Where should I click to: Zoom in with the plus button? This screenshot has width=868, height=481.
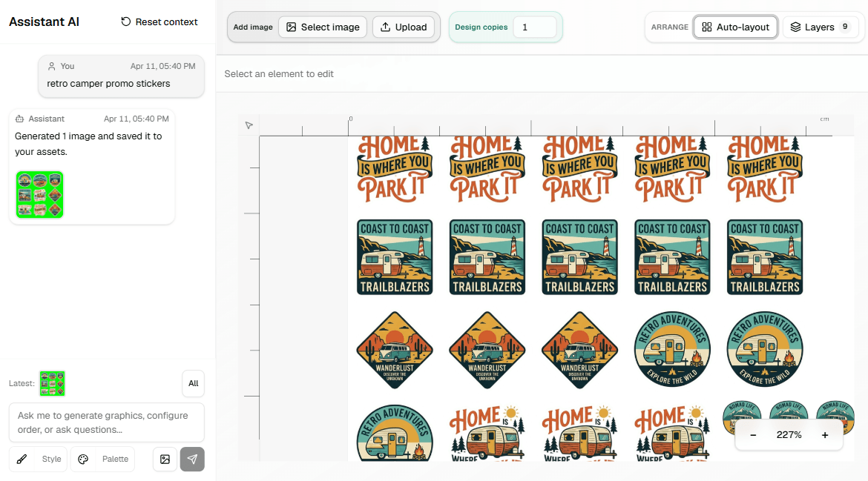(x=824, y=435)
